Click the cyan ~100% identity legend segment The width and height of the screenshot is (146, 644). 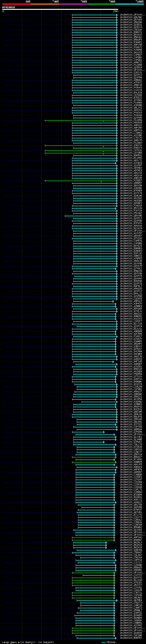click(x=130, y=4)
